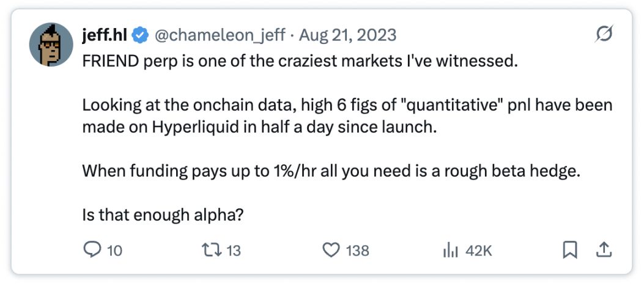This screenshot has height=286, width=644.
Task: Click the Grok icon at tweet corner
Action: pyautogui.click(x=603, y=35)
